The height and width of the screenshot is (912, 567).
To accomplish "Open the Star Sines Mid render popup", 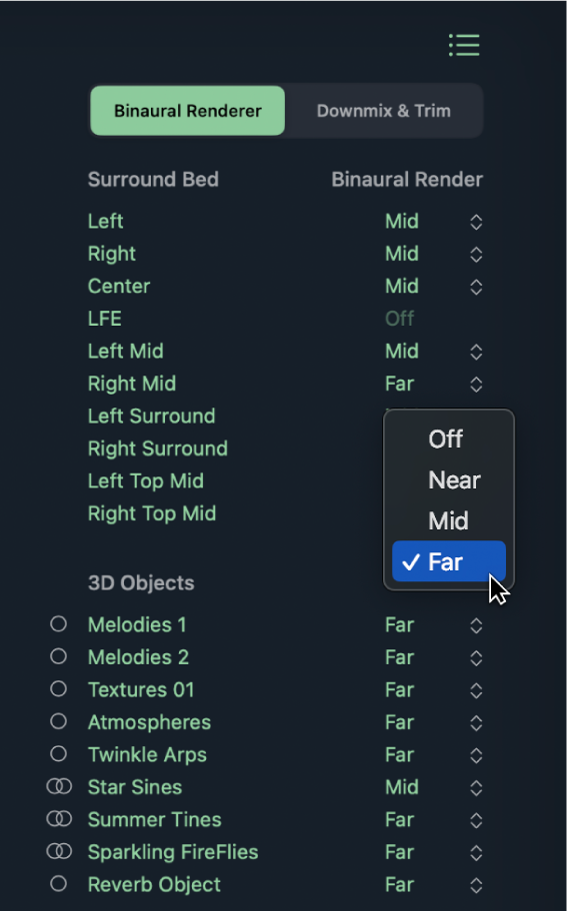I will pos(434,788).
